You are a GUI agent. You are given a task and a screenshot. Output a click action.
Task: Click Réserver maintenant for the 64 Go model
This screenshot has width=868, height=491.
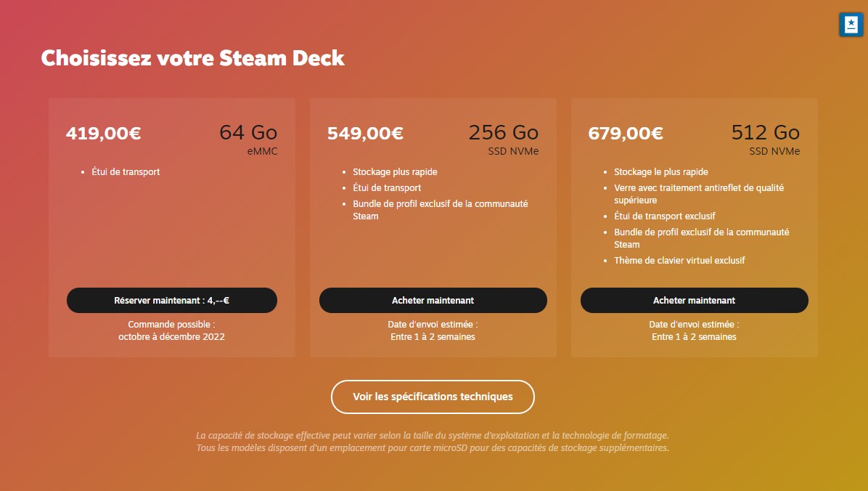click(x=171, y=300)
